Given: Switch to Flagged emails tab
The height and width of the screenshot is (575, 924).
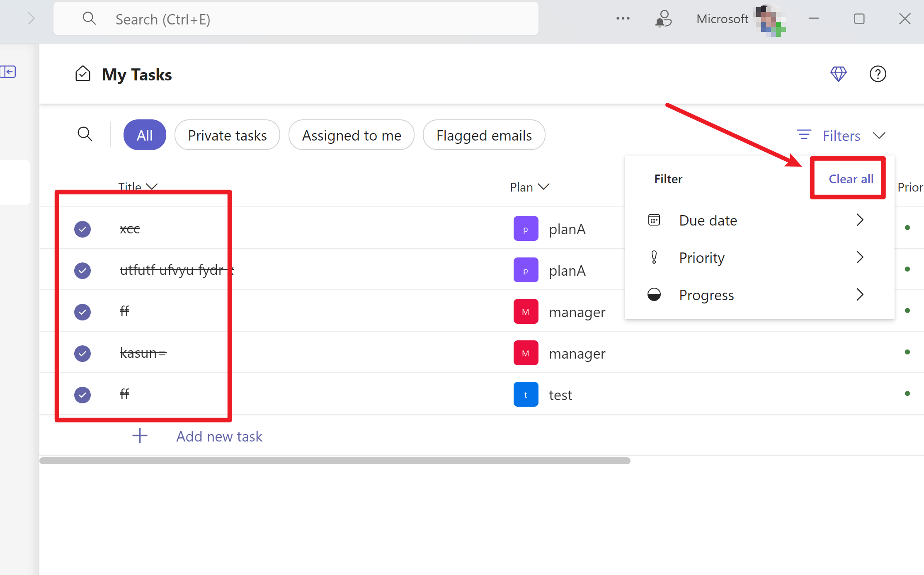Looking at the screenshot, I should 484,135.
